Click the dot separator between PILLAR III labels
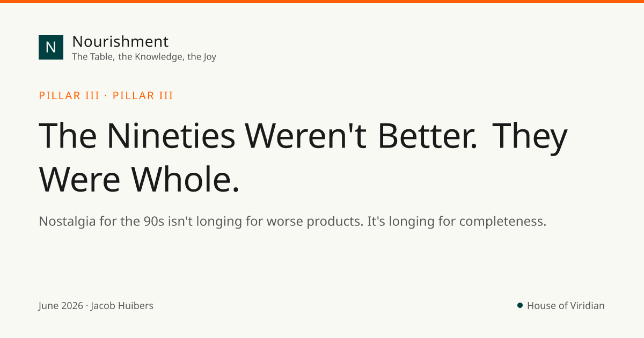This screenshot has width=644, height=338. click(x=106, y=96)
